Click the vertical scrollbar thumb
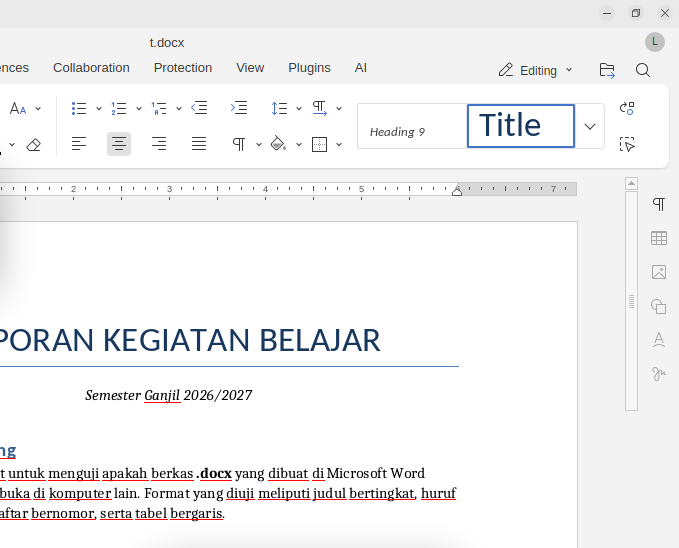The height and width of the screenshot is (548, 679). [x=631, y=301]
